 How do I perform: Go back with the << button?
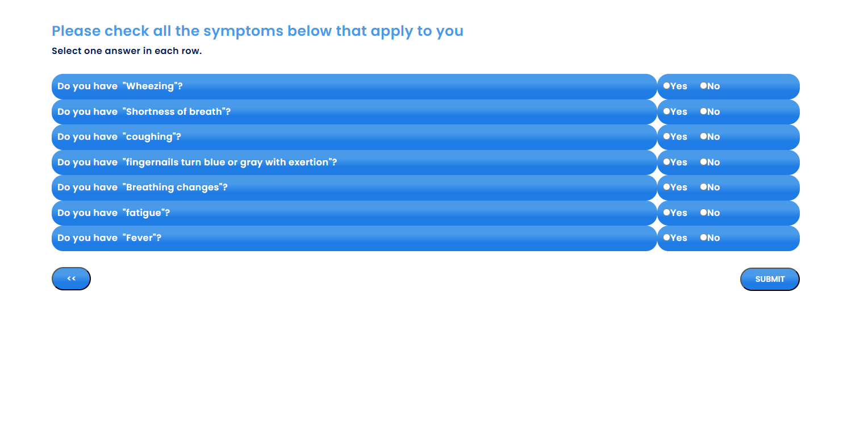point(71,278)
